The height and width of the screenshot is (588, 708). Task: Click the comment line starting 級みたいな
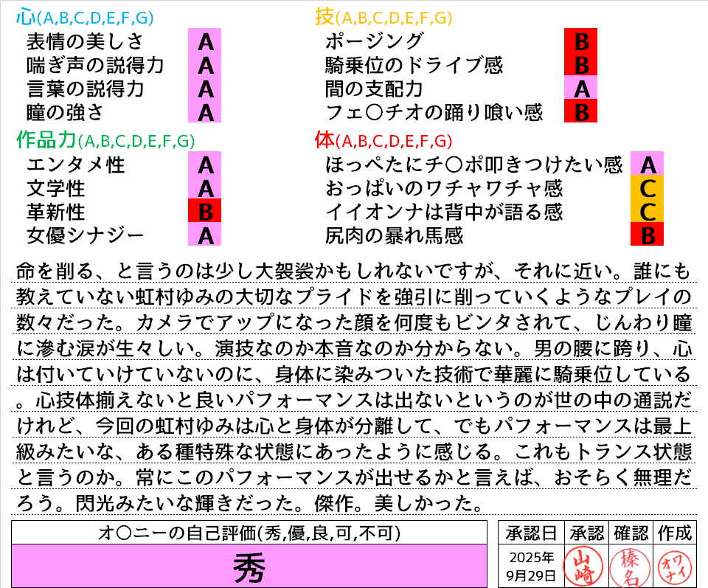[354, 452]
